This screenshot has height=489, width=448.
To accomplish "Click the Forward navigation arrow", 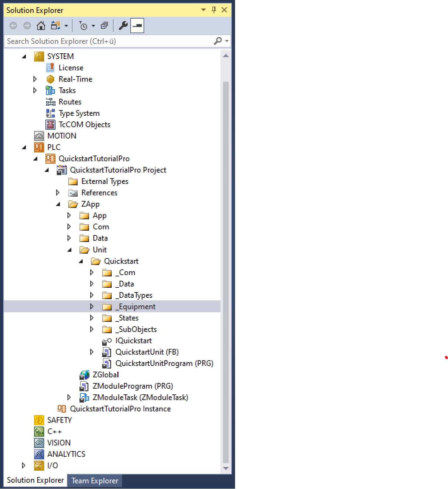I will pyautogui.click(x=27, y=26).
